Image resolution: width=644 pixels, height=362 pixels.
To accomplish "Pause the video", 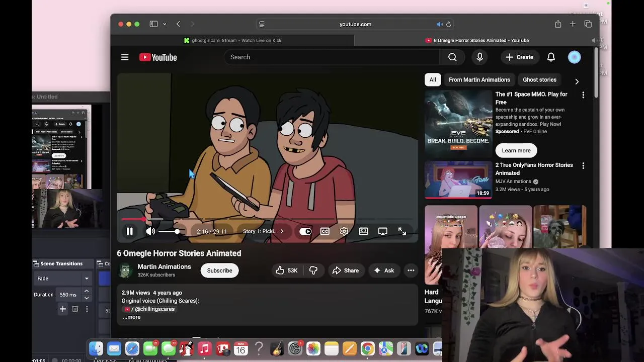I will [129, 231].
